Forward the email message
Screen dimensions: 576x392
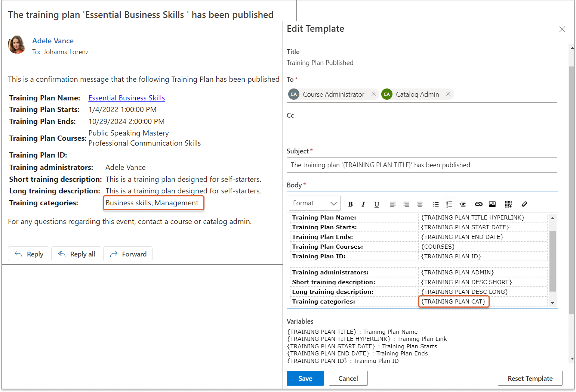click(128, 254)
